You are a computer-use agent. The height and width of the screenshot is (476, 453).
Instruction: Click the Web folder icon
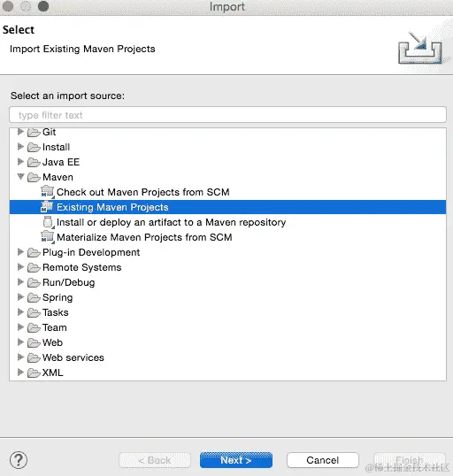click(34, 342)
